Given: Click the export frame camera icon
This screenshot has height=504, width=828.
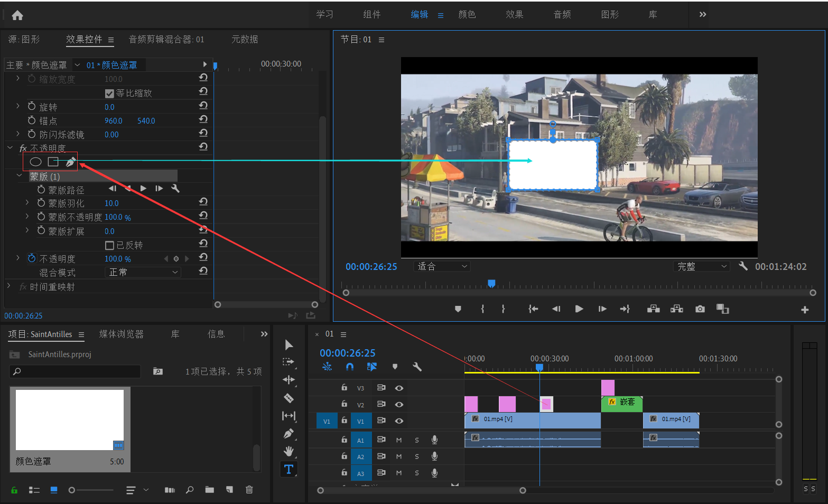Looking at the screenshot, I should click(x=700, y=309).
